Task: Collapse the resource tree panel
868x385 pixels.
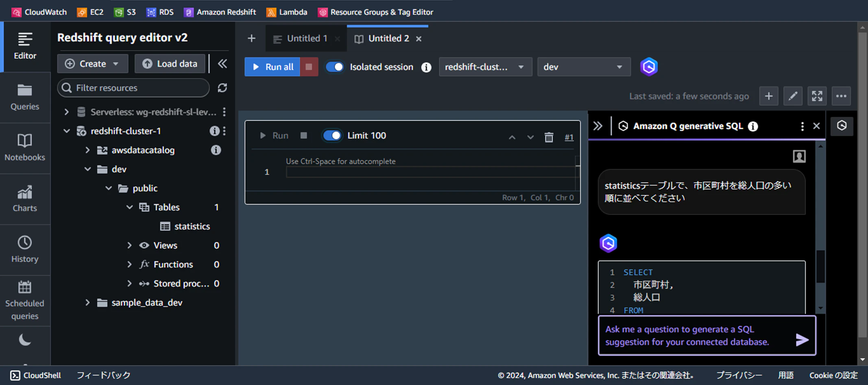Action: [x=222, y=64]
